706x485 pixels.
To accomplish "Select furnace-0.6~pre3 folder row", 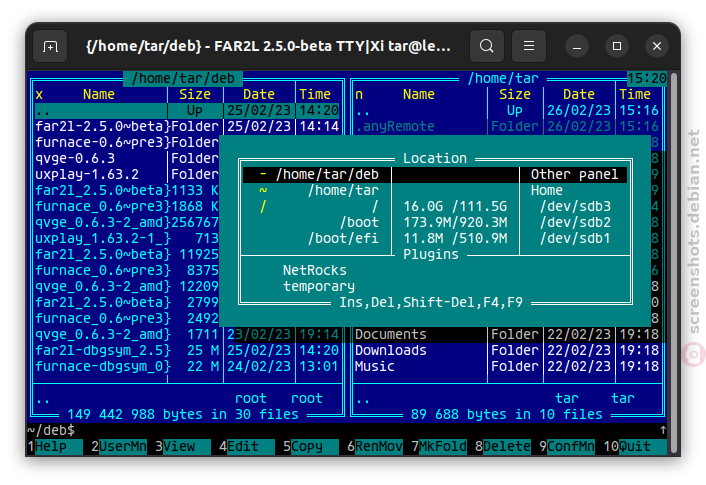I will 127,142.
